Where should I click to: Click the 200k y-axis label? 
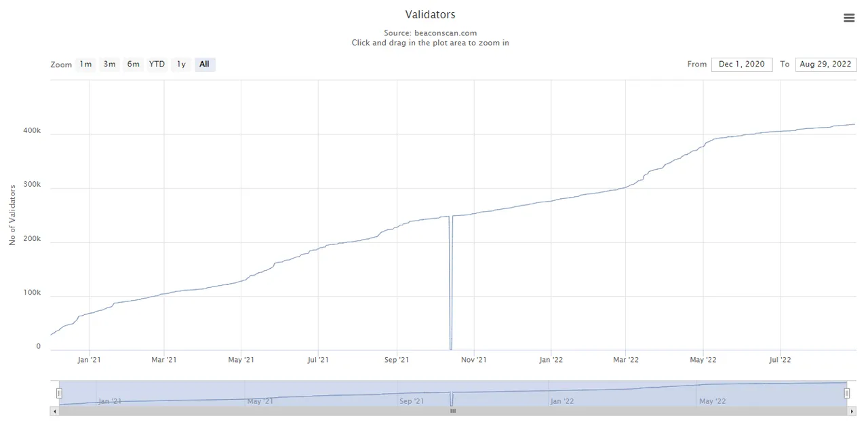pyautogui.click(x=32, y=239)
